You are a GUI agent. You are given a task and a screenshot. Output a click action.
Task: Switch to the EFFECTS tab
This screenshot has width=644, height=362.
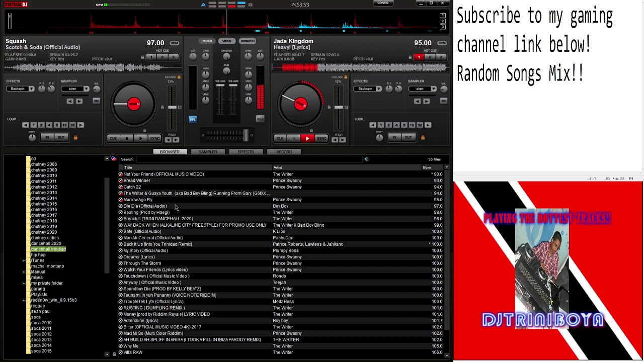pos(246,152)
